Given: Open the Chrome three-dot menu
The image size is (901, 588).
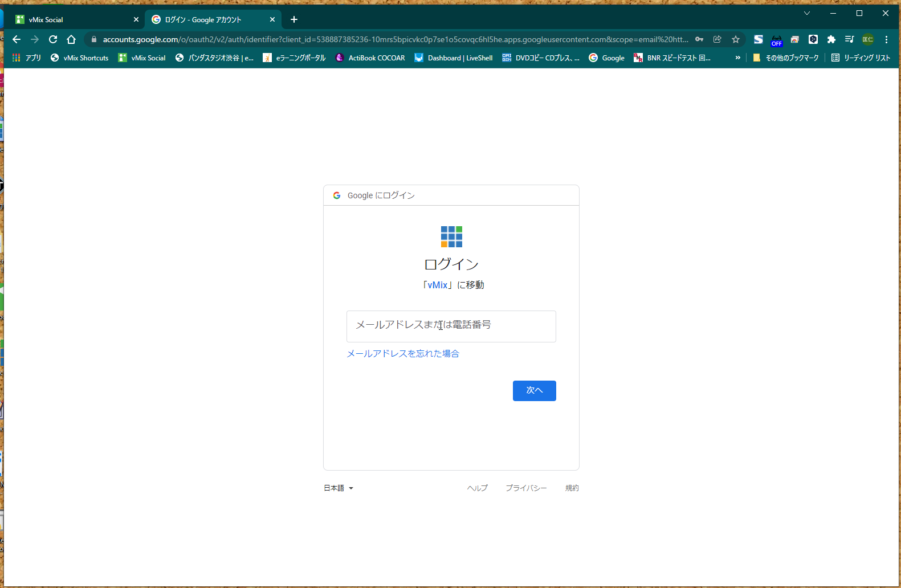Looking at the screenshot, I should pyautogui.click(x=886, y=39).
